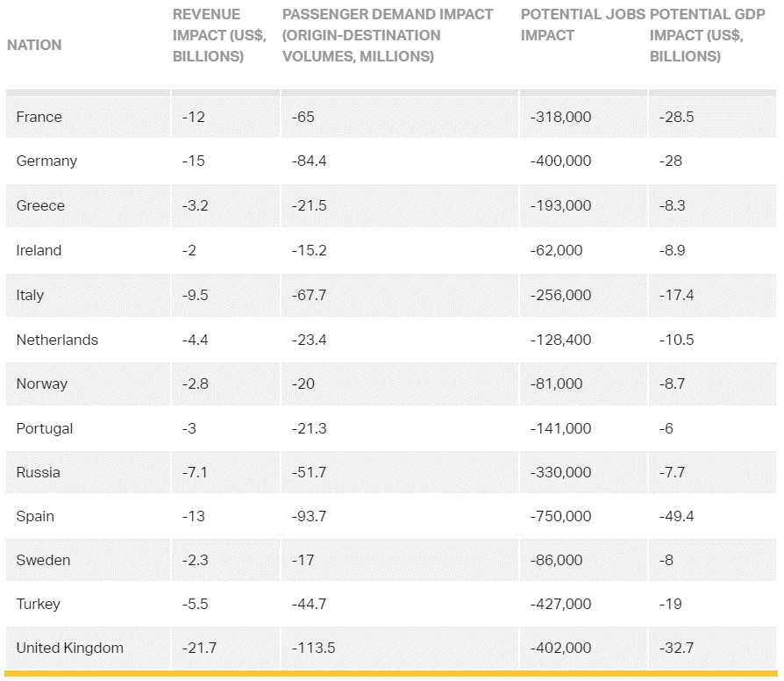Click the Potential GDP Impact header
This screenshot has height=681, width=784.
707,35
